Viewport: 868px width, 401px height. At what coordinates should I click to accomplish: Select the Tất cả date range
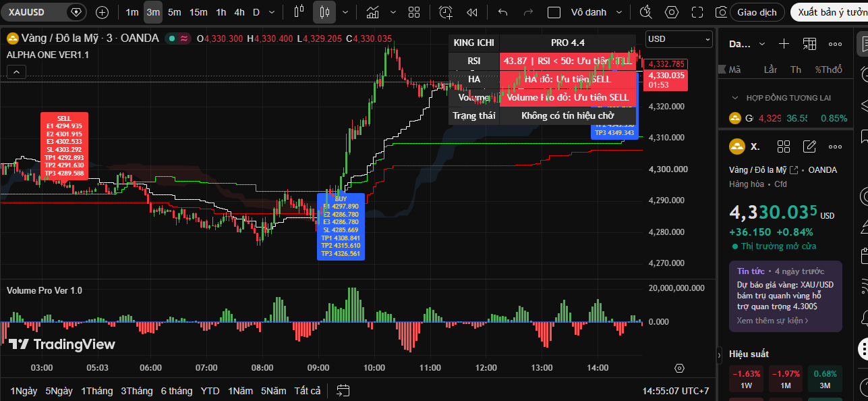[308, 391]
